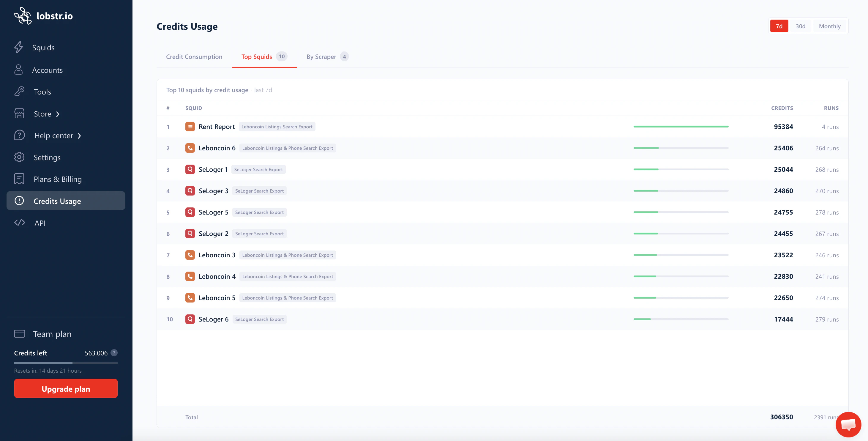Click the "279 runs" cell
868x441 pixels.
point(826,319)
